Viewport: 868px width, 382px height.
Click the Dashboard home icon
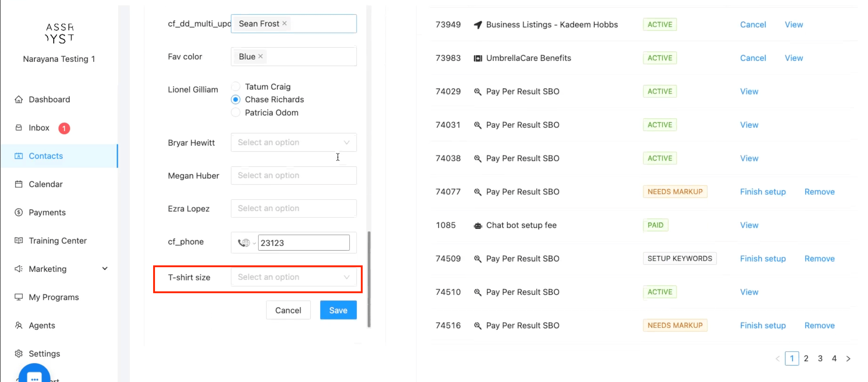pyautogui.click(x=19, y=99)
